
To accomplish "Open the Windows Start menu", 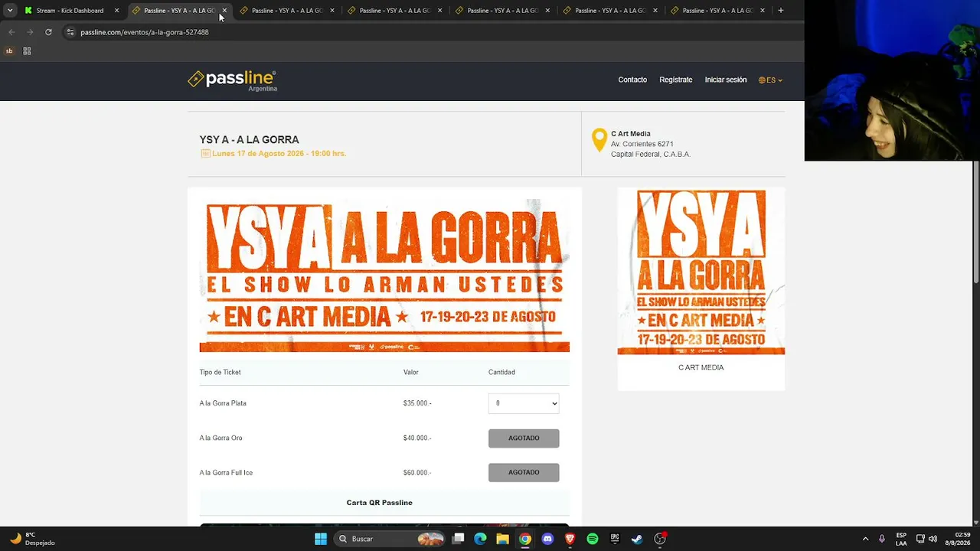I will click(x=321, y=539).
